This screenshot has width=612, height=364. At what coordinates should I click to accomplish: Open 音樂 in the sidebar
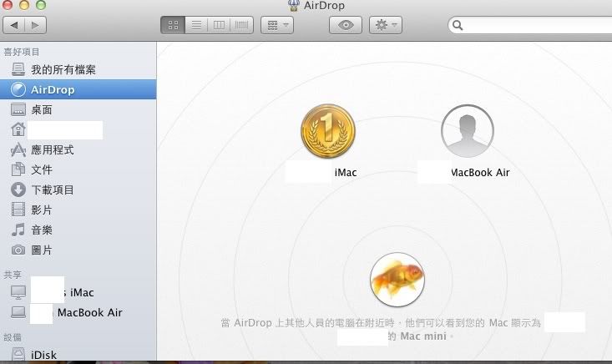78,230
